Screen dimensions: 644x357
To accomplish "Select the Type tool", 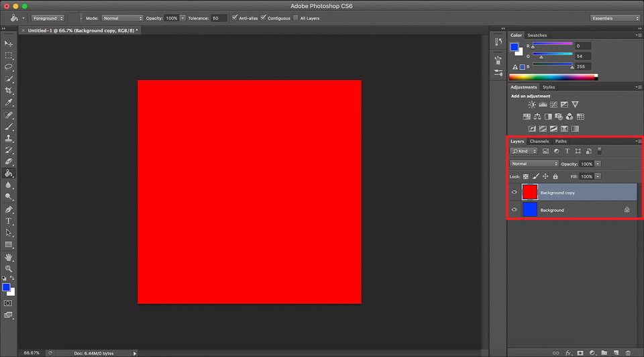I will click(x=9, y=221).
